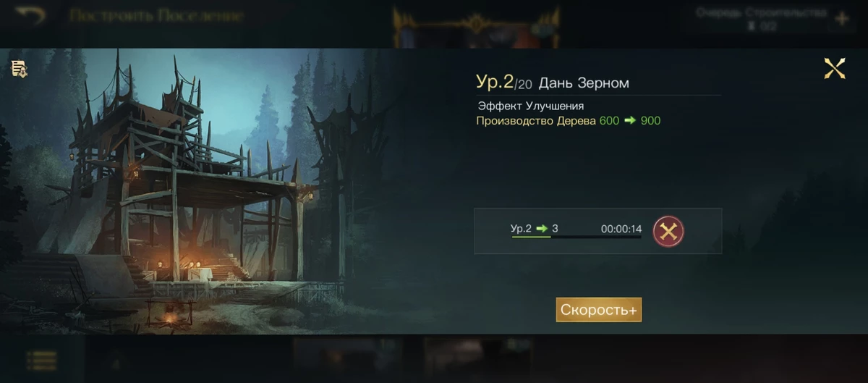Open the second blurred building thumbnail below
Screen dimensions: 868x383
point(477,358)
